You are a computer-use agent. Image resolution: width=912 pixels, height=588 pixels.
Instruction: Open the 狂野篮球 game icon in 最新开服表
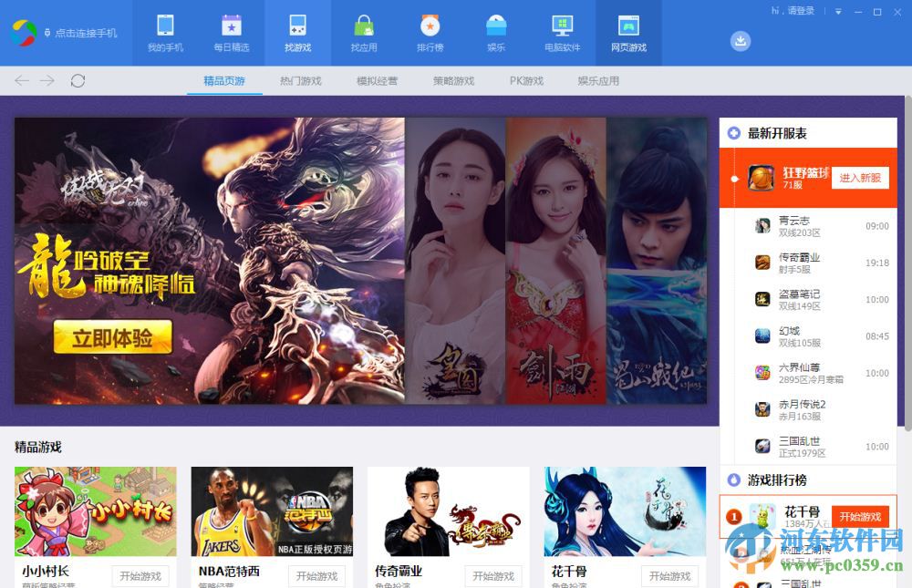pyautogui.click(x=762, y=178)
